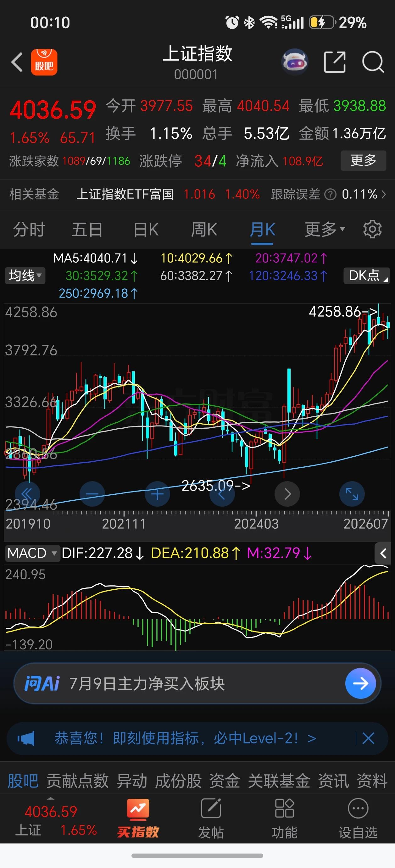Viewport: 395px width, 868px height.
Task: Tap the 202403 date axis label
Action: (x=256, y=524)
